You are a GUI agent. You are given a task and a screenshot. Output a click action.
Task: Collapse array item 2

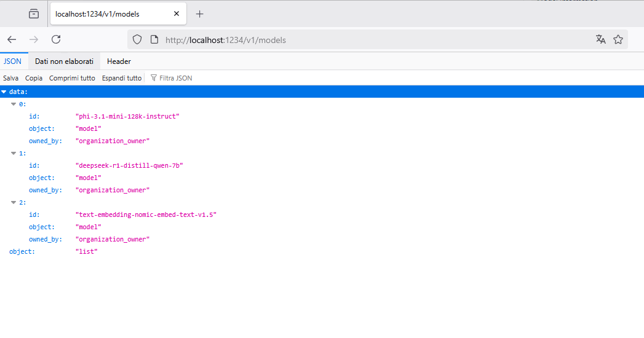(14, 203)
